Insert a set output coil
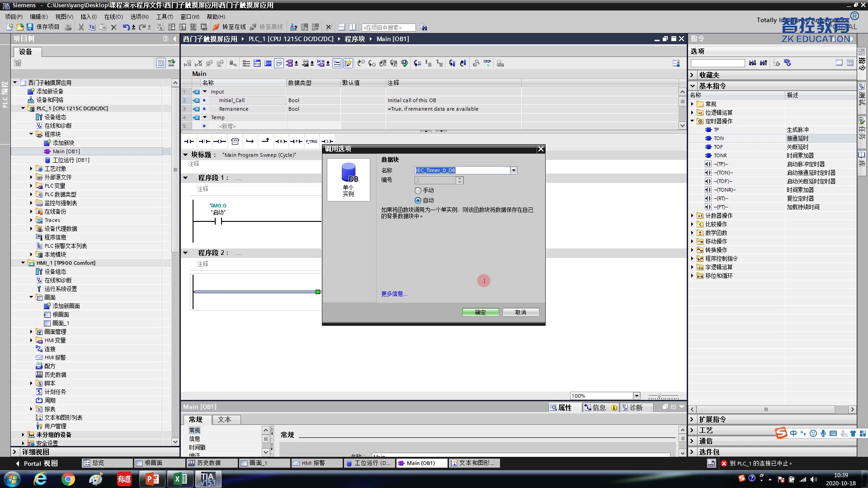Viewport: 868px width, 488px height. tap(327, 141)
